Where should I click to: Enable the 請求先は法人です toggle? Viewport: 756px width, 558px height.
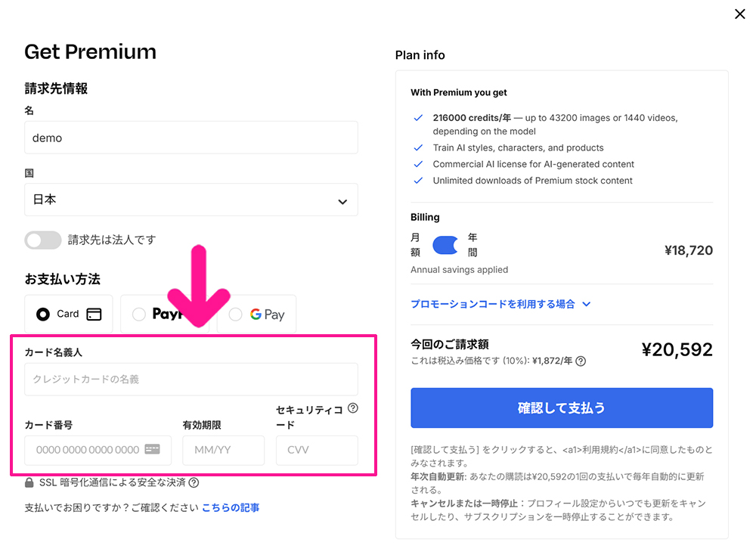tap(43, 240)
